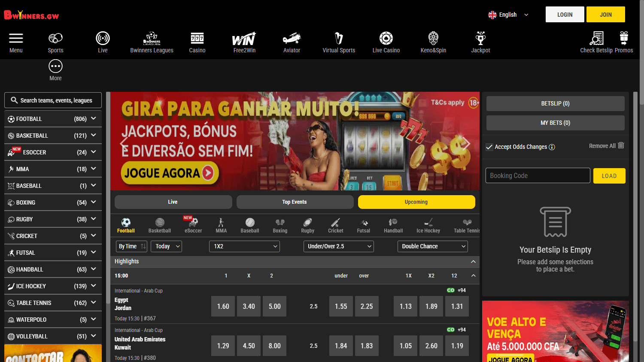Click the Jackpot trophy icon

(480, 42)
